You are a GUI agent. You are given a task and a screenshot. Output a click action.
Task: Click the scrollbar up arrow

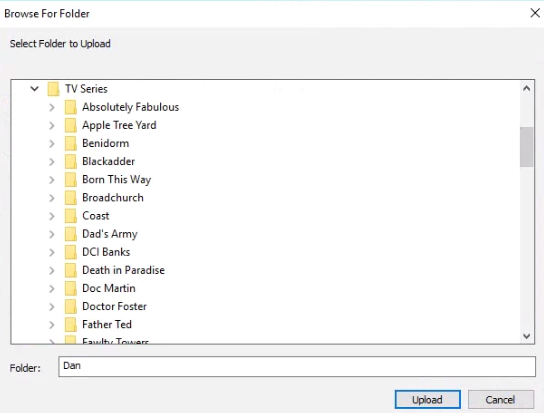point(526,88)
